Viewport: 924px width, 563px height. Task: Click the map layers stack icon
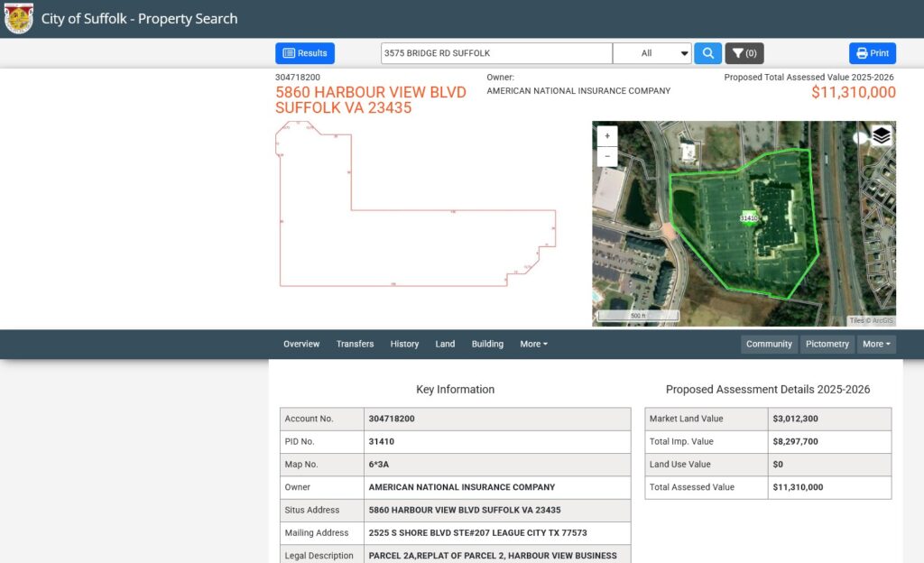coord(881,135)
